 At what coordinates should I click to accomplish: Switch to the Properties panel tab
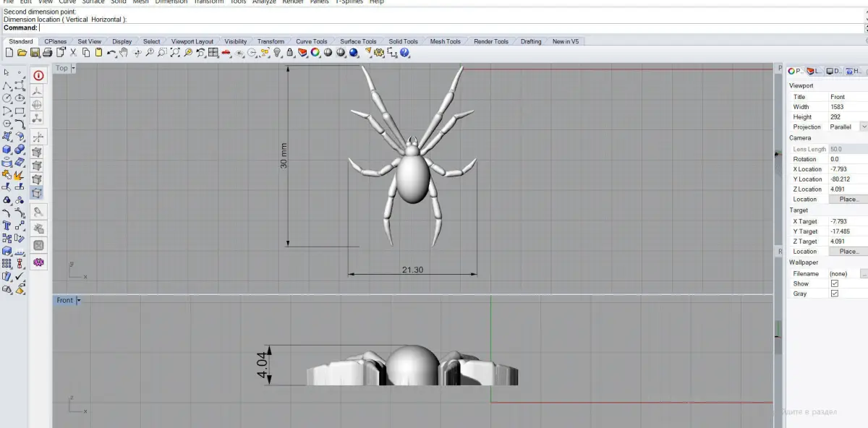point(795,71)
